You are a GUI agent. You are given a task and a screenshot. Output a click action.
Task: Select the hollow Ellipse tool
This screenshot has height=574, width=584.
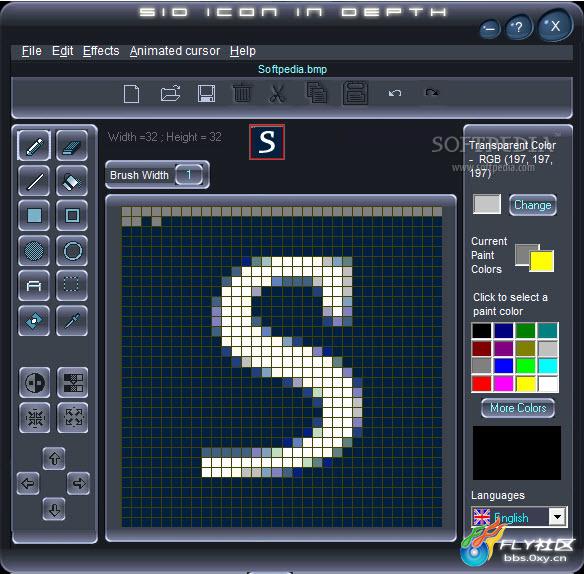pyautogui.click(x=72, y=251)
